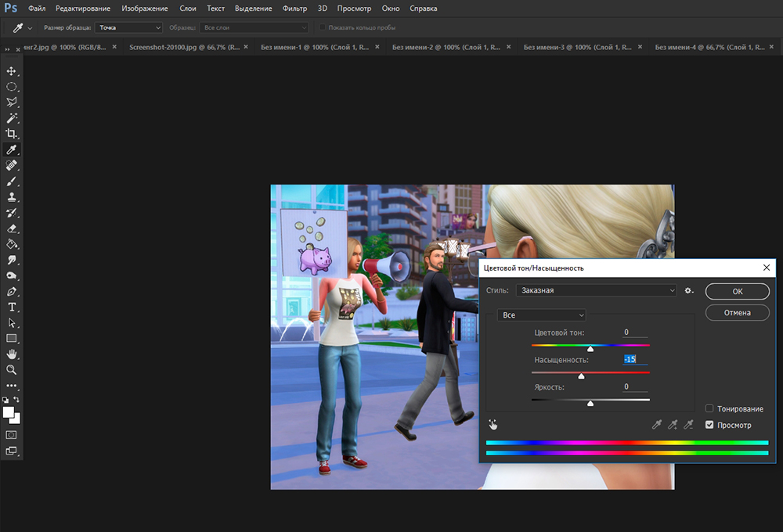783x532 pixels.
Task: Open the Фильтр menu
Action: 295,8
